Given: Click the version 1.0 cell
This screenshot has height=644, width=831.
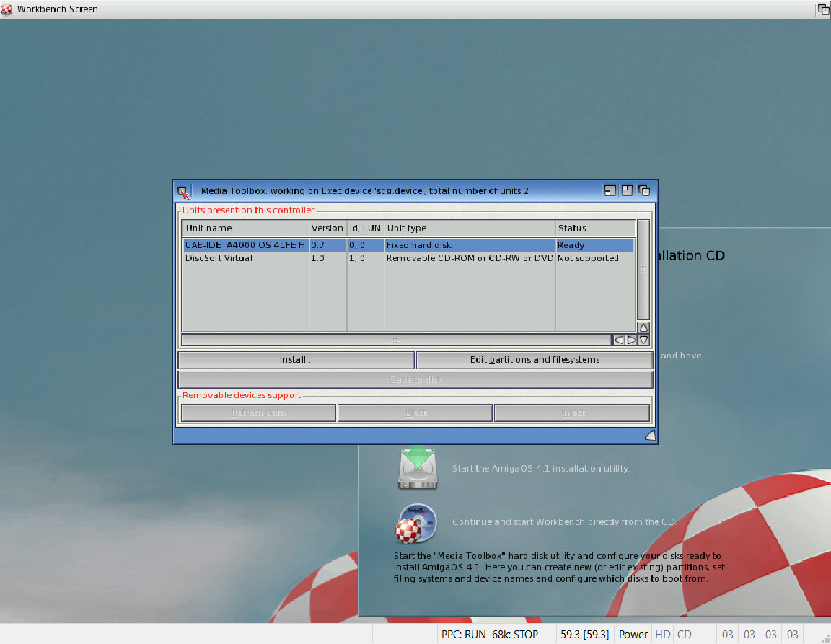Looking at the screenshot, I should click(x=317, y=258).
